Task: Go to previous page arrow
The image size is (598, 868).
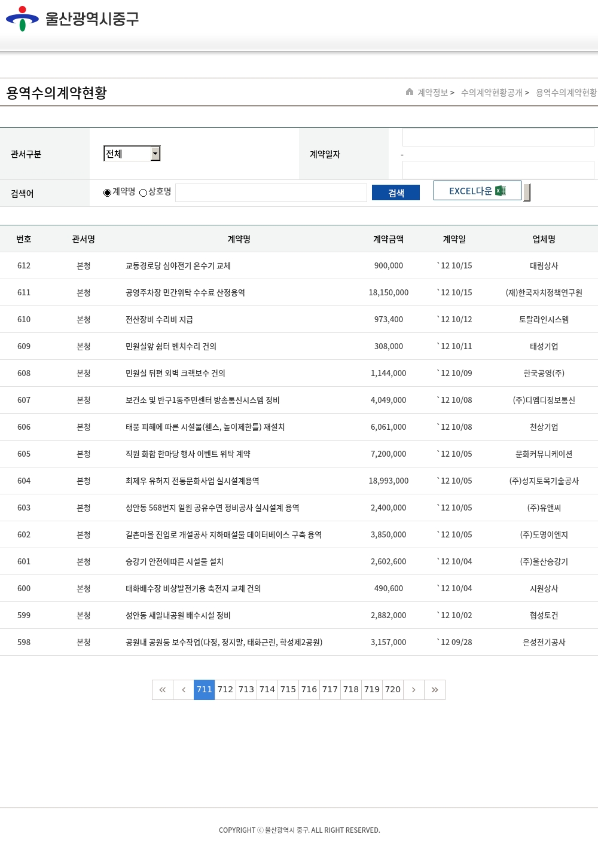Action: [x=184, y=690]
